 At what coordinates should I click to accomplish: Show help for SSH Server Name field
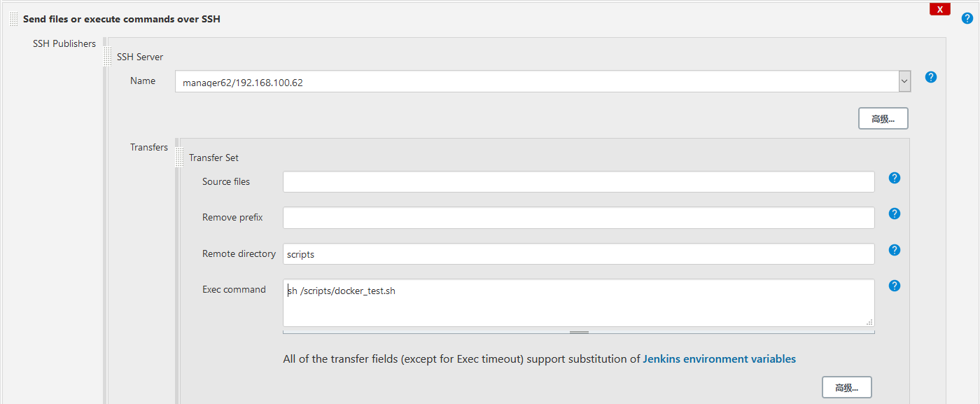click(931, 77)
